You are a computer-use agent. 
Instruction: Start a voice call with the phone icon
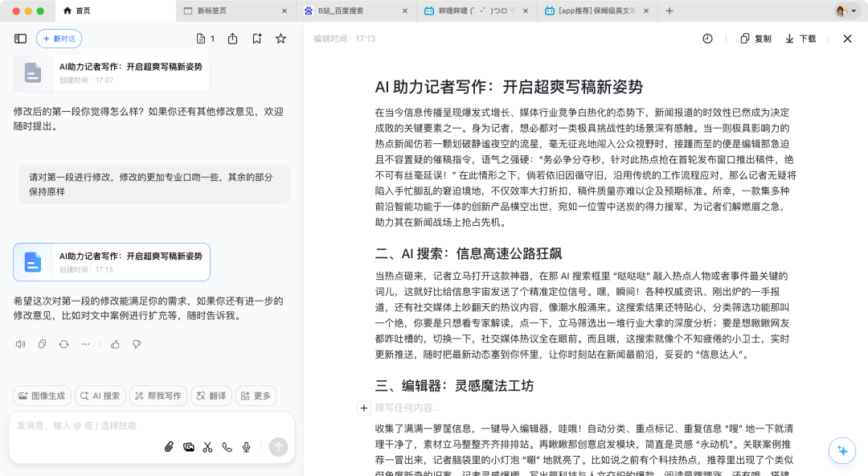(227, 447)
